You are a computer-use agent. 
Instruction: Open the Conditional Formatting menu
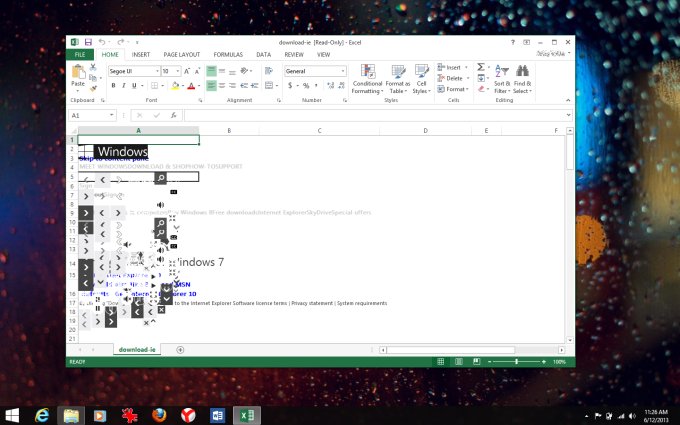point(367,79)
